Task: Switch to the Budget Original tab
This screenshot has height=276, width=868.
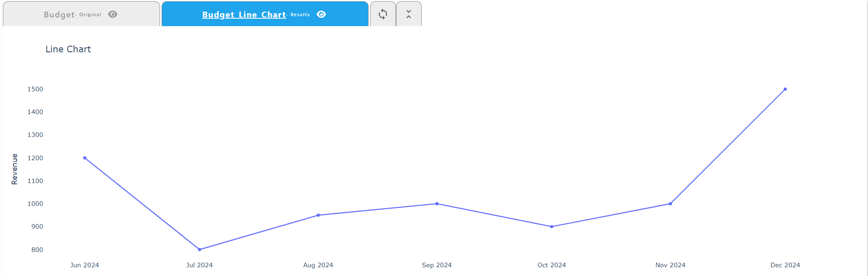Action: (59, 15)
